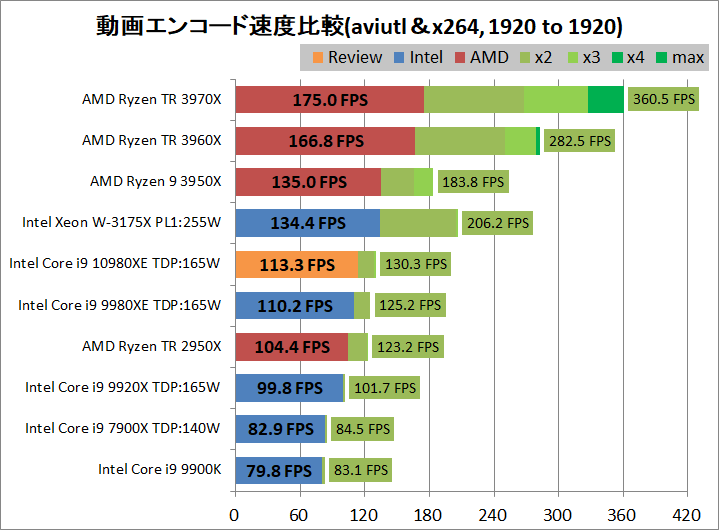Click the 79.8 FPS blue bar

click(279, 470)
